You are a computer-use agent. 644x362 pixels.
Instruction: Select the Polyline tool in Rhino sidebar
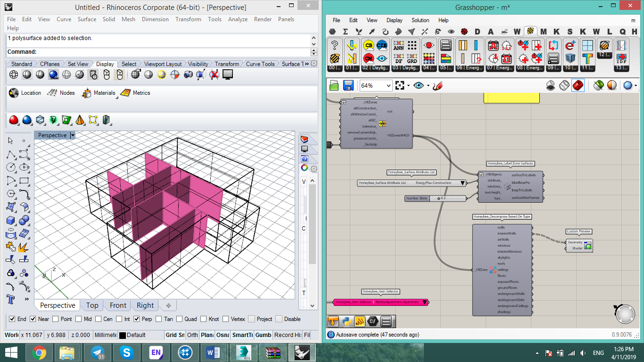[11, 154]
